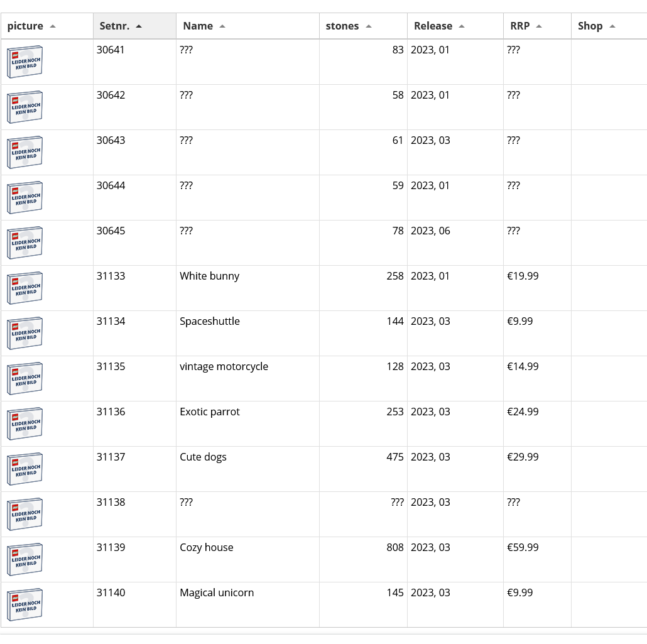The image size is (647, 644).
Task: Click set number 31137
Action: pos(111,457)
